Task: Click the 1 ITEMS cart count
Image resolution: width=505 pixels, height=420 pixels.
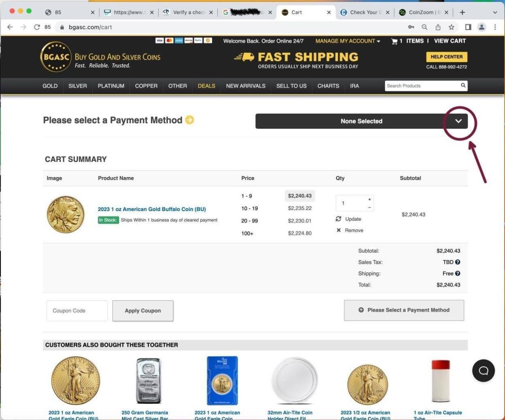Action: [x=411, y=41]
